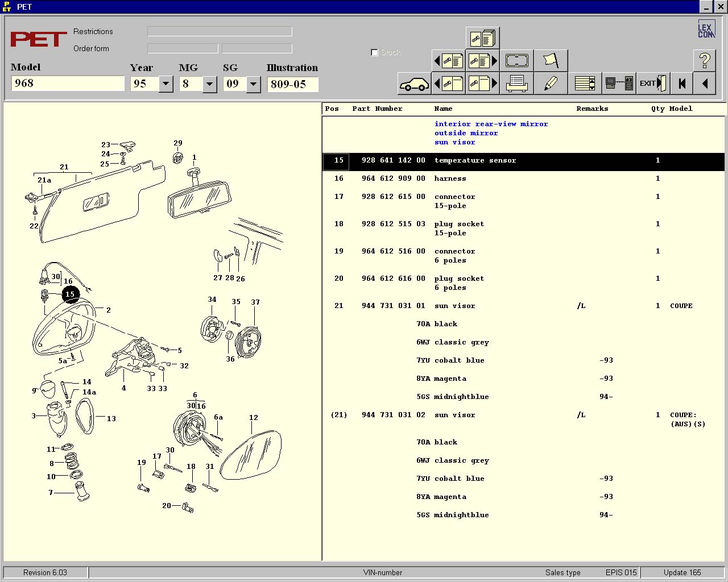Click the Pos column header
This screenshot has width=728, height=582.
[332, 109]
